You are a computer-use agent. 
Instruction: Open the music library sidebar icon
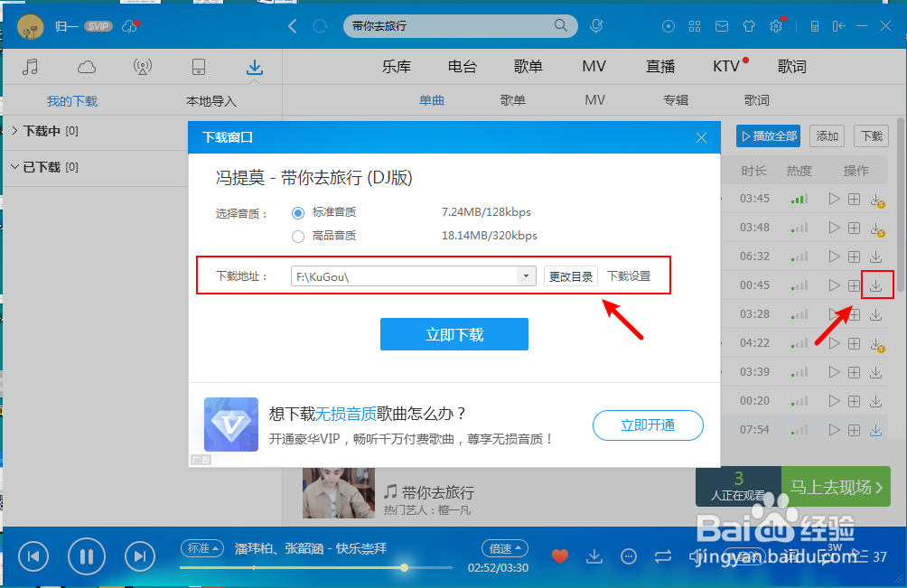(31, 66)
